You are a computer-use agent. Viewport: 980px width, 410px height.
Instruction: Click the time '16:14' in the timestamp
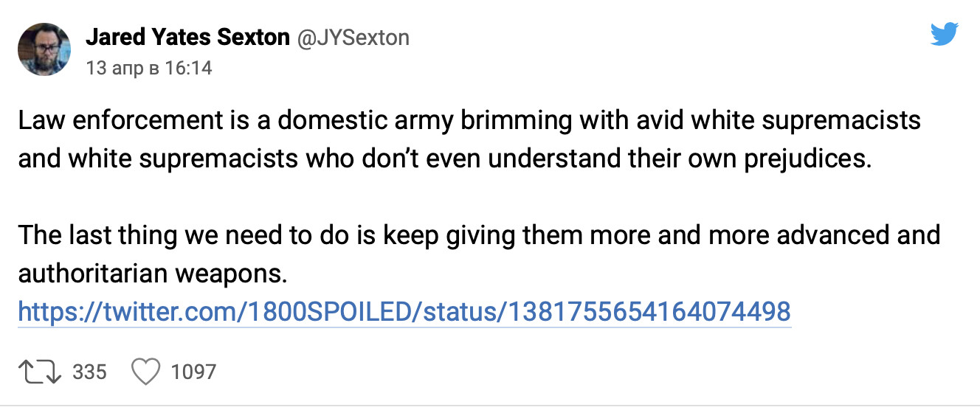pos(187,68)
